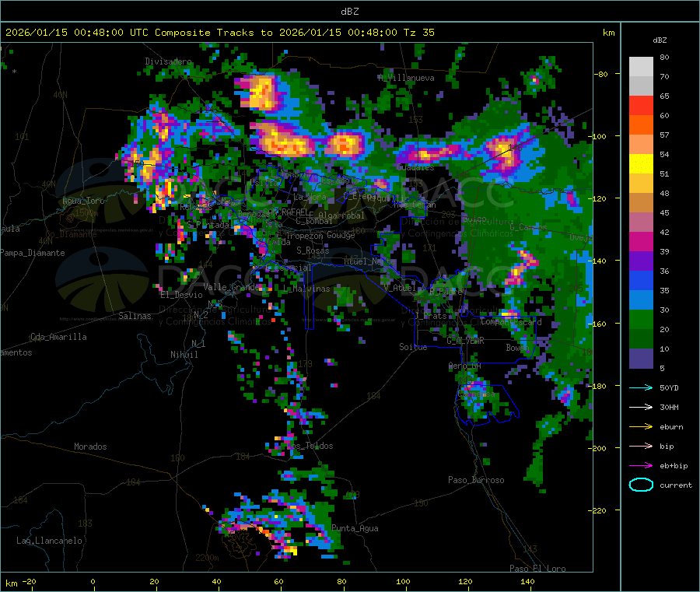Click the -220 km axis label
The height and width of the screenshot is (592, 700).
[599, 511]
